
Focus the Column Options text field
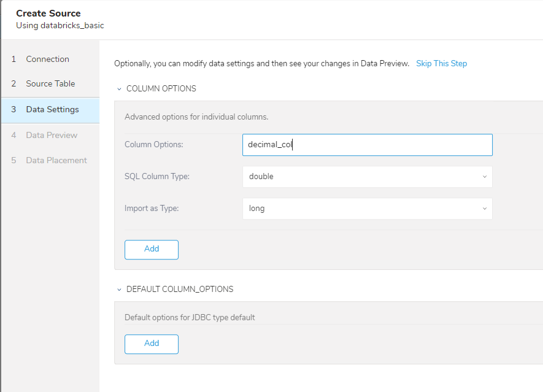tap(366, 145)
